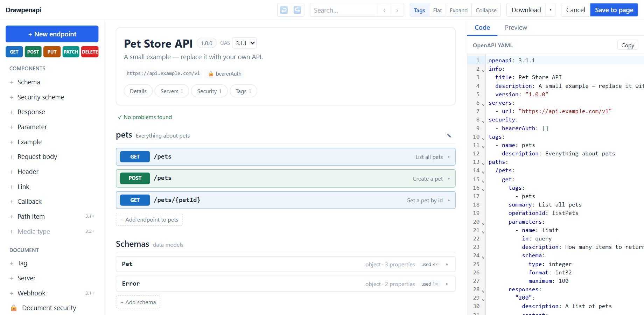The width and height of the screenshot is (644, 315).
Task: Click the New endpoint button
Action: (x=52, y=34)
